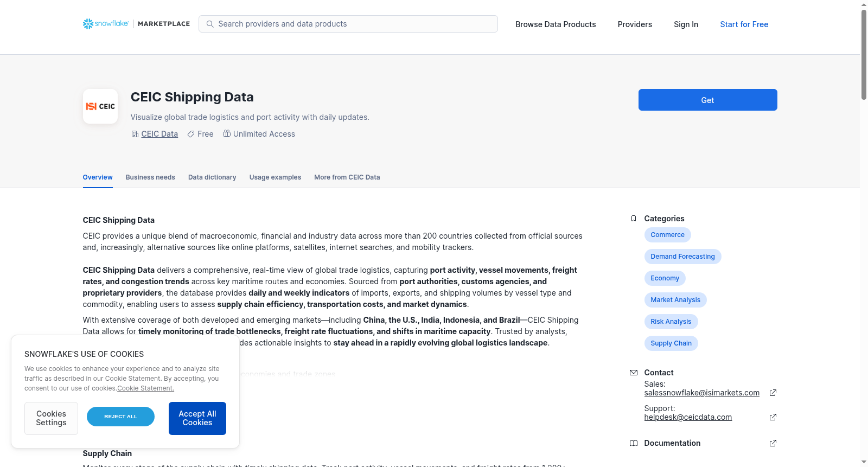The width and height of the screenshot is (868, 467).
Task: Click the CEIC product logo thumbnail
Action: (x=100, y=106)
